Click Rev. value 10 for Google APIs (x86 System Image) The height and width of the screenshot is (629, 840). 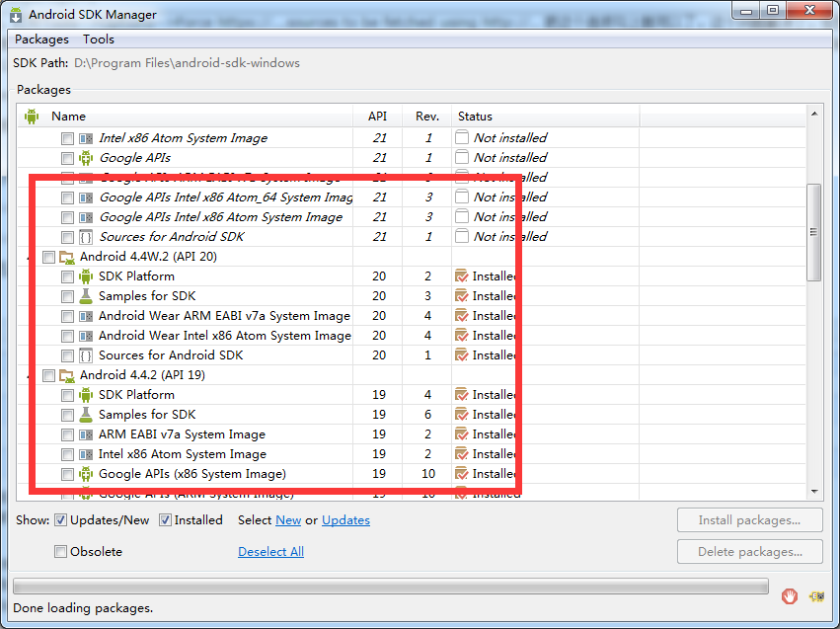pyautogui.click(x=428, y=474)
